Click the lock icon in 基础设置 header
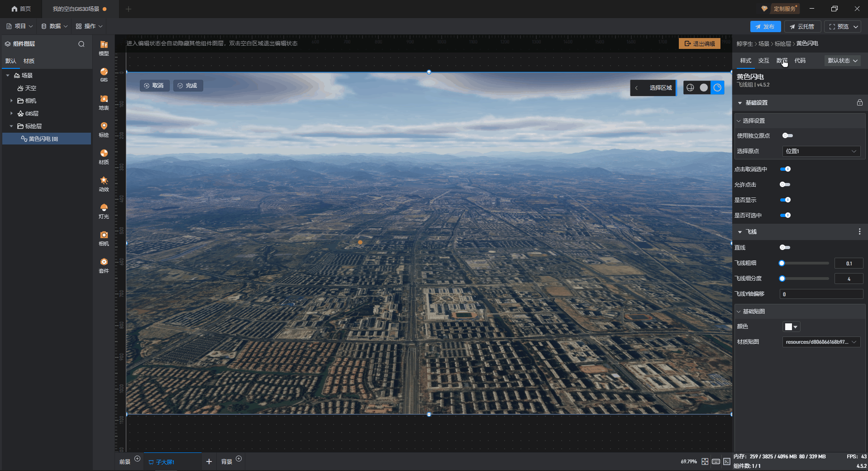 [x=859, y=103]
